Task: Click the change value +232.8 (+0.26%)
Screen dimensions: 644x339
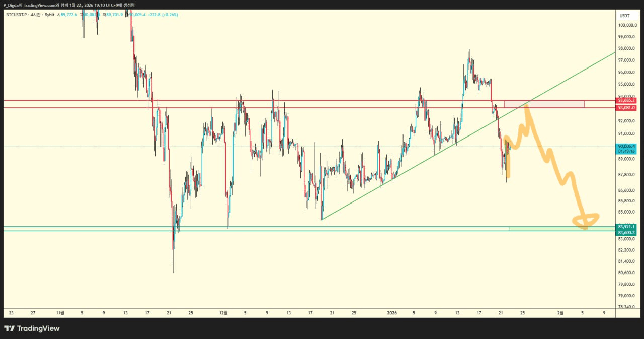Action: tap(163, 15)
